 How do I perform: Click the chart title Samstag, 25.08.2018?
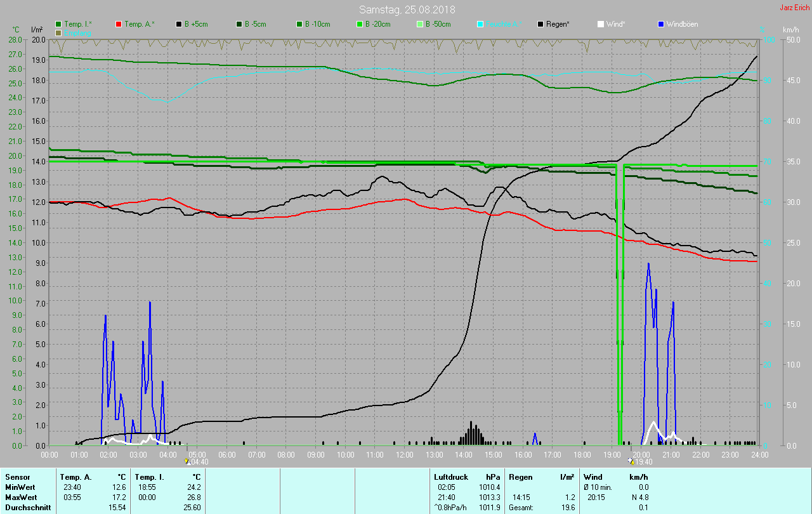407,10
